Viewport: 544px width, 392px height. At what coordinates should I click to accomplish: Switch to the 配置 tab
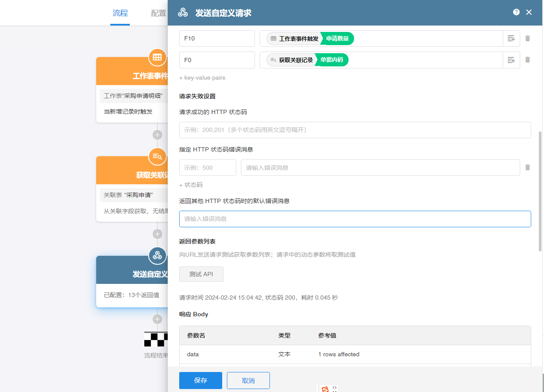tap(158, 13)
